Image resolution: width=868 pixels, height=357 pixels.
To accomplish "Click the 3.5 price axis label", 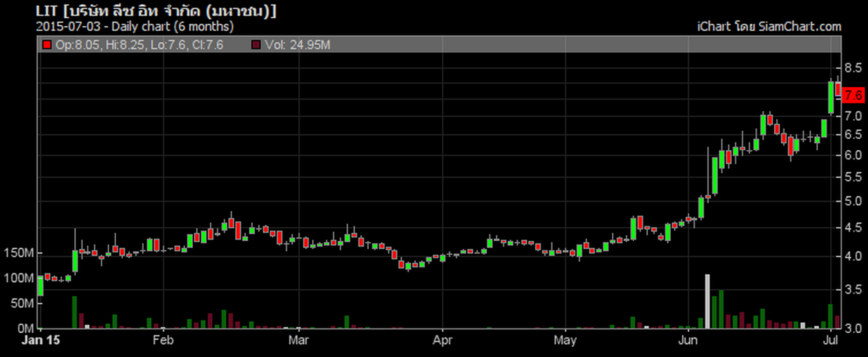I will pyautogui.click(x=853, y=289).
